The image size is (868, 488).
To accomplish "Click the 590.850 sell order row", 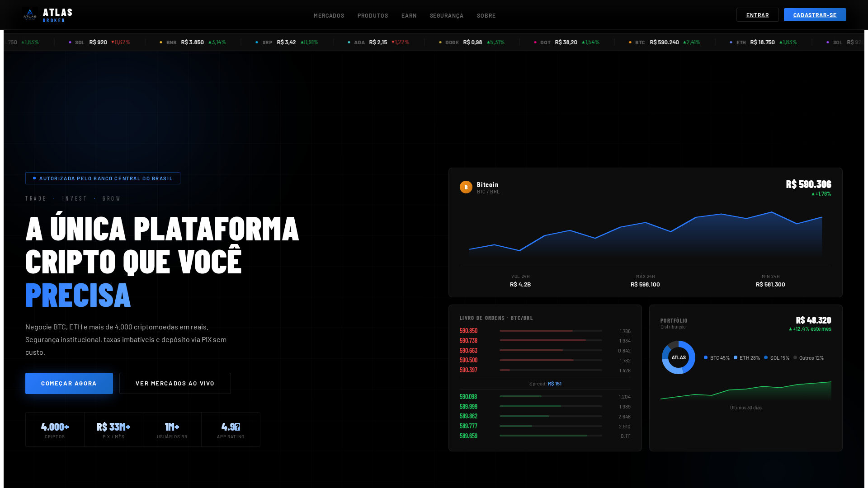I will click(x=545, y=331).
